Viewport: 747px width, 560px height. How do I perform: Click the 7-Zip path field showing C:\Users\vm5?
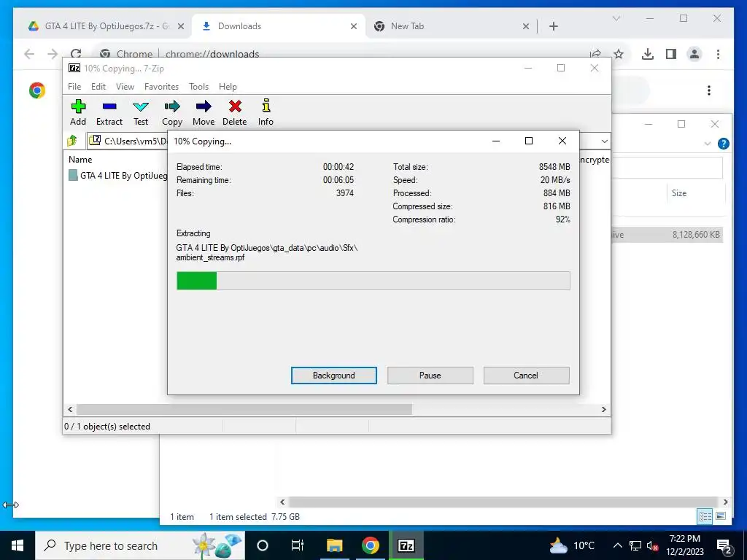click(x=128, y=141)
